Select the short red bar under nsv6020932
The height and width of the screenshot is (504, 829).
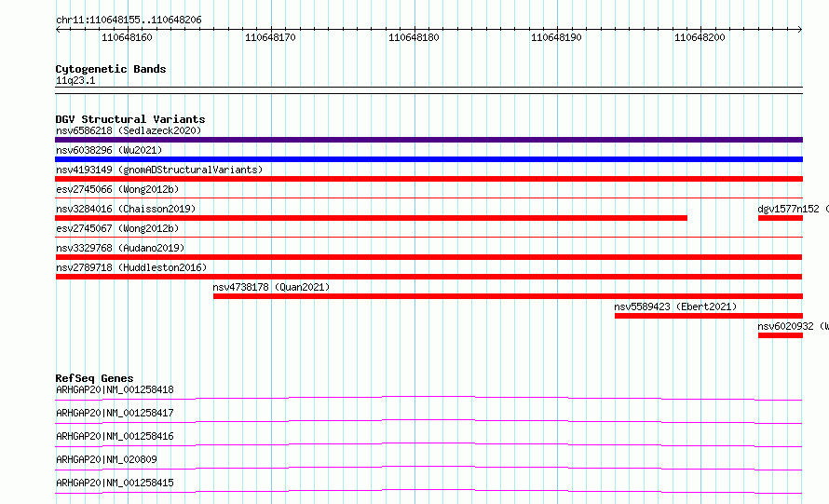tap(781, 335)
